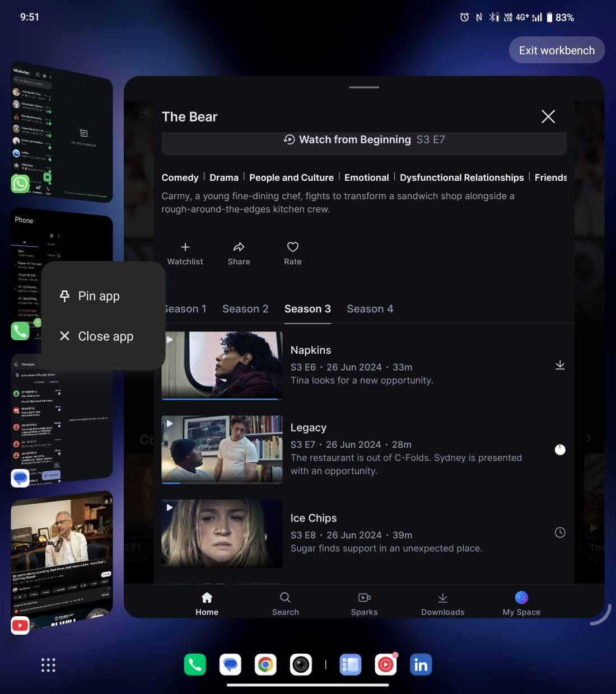This screenshot has height=694, width=616.
Task: Tap the Messages app icon badge on sidebar
Action: coord(20,479)
